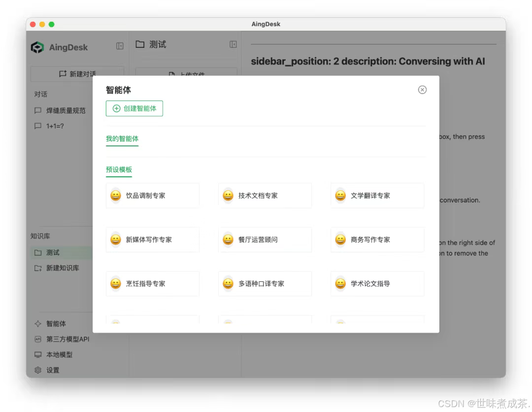Click the emoji icon of 新媒体写作专家
532x412 pixels.
[116, 240]
